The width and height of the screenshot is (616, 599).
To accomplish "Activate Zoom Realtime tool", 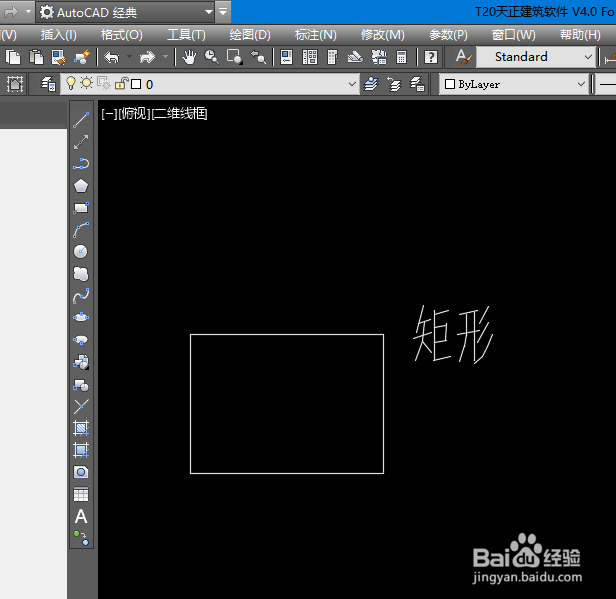I will [212, 57].
